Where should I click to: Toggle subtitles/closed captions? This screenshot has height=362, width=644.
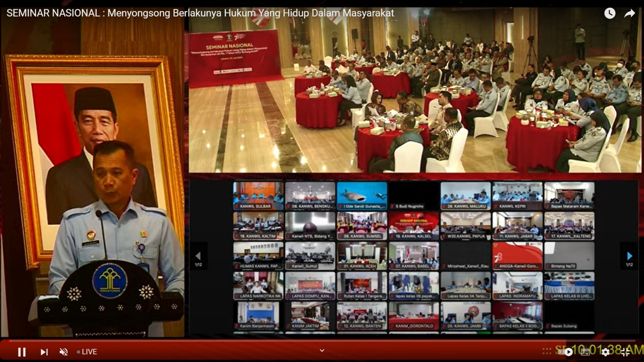click(x=586, y=352)
